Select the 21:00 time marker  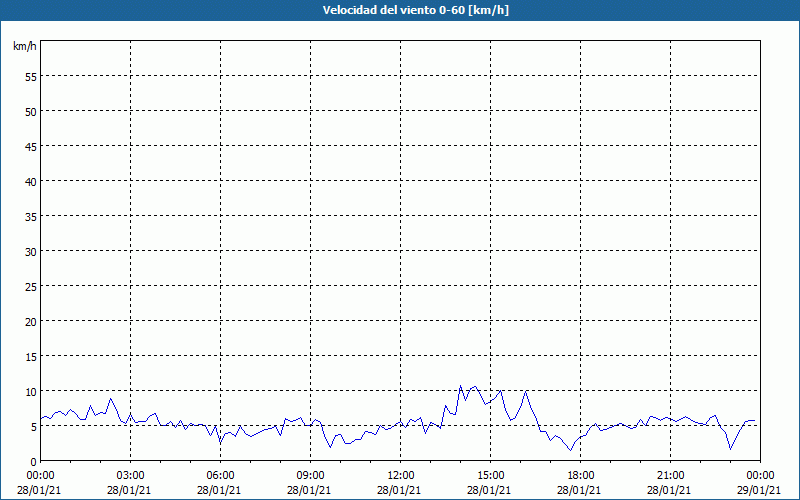point(670,476)
